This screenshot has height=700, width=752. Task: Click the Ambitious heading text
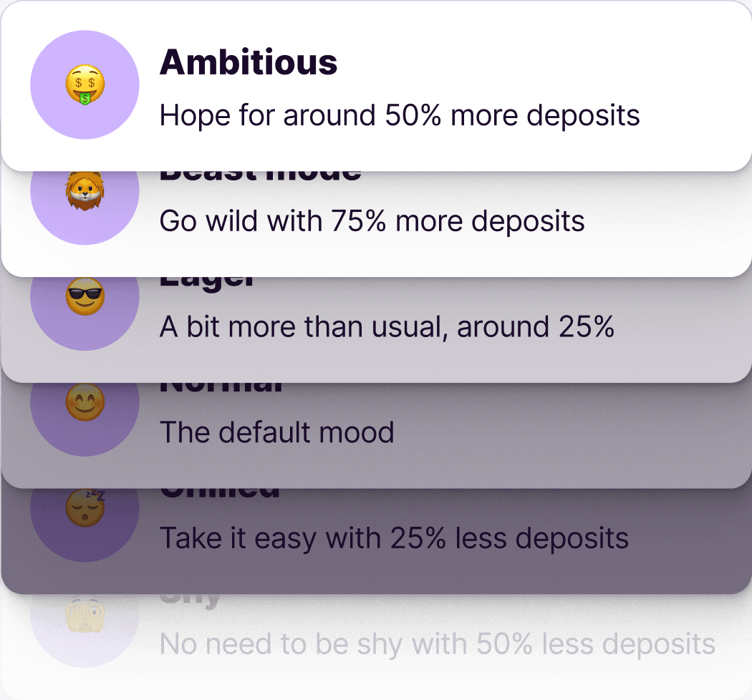249,63
